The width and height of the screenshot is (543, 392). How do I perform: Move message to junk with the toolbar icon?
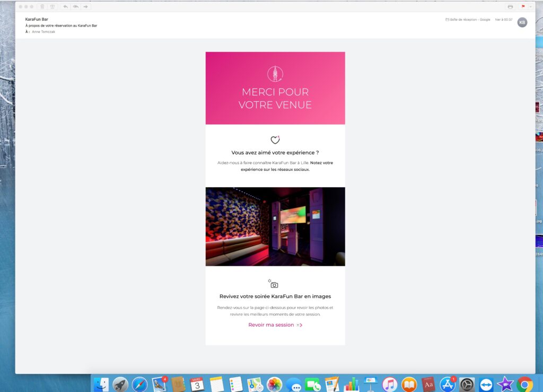[x=52, y=7]
